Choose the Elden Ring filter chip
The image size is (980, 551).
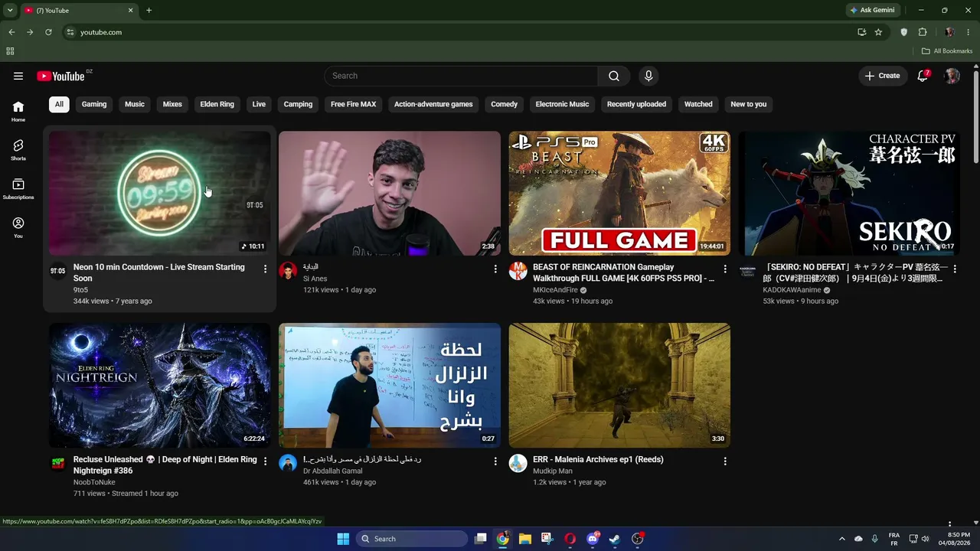(x=217, y=104)
